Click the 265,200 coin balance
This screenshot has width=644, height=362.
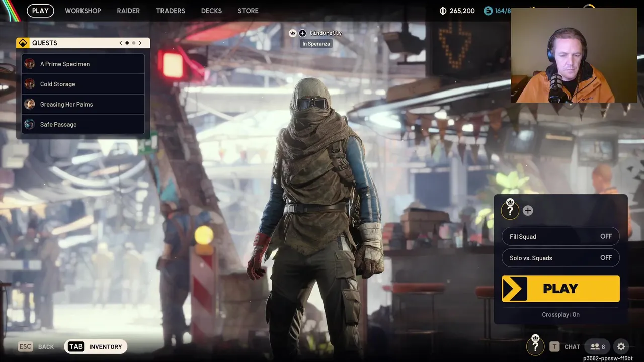462,11
